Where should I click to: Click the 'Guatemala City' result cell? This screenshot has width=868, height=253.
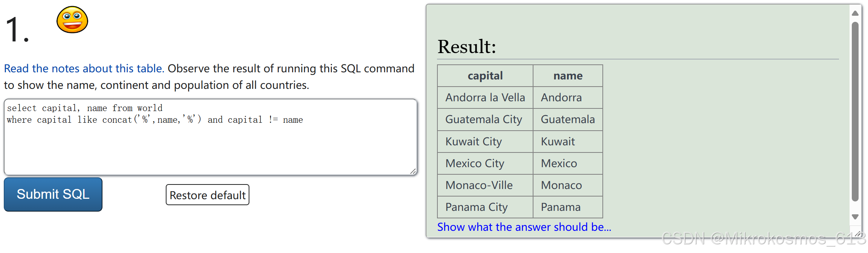[x=483, y=119]
